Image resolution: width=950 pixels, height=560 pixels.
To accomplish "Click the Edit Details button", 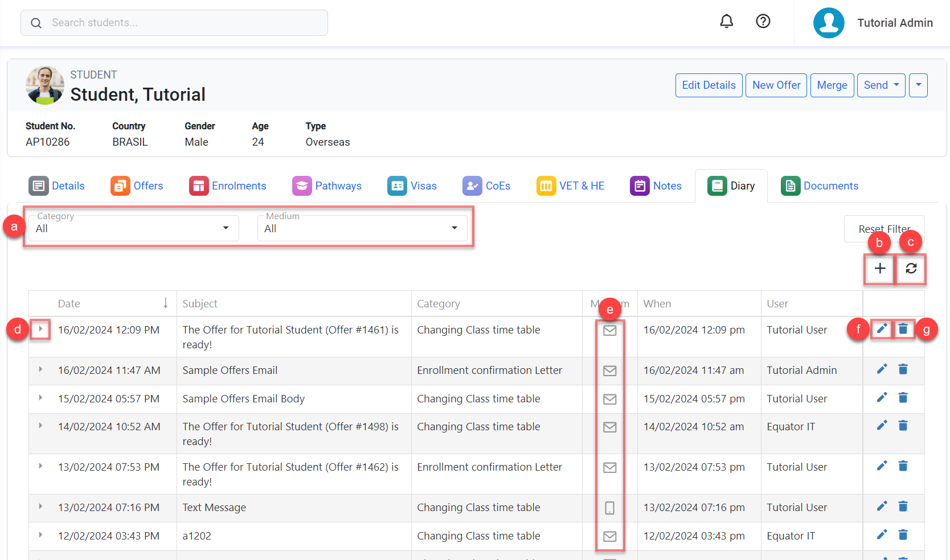I will 709,85.
